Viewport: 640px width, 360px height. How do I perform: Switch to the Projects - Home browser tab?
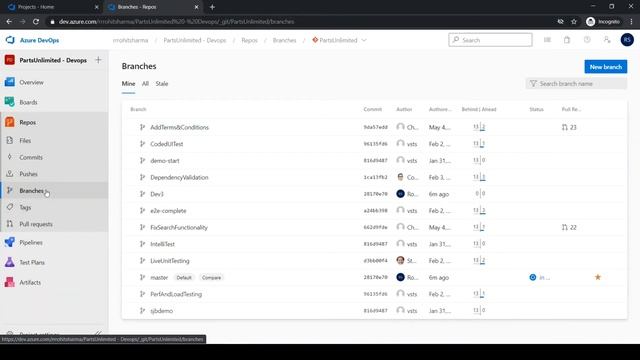tap(52, 7)
